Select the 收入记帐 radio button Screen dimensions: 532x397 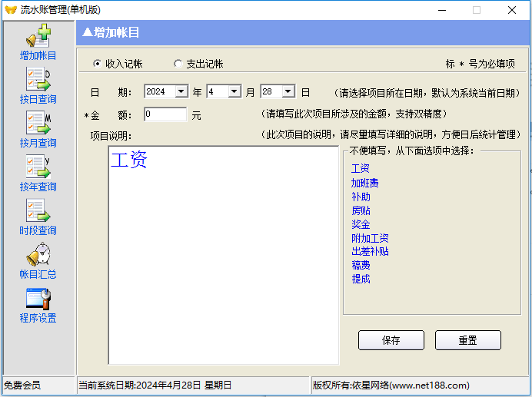[x=97, y=64]
